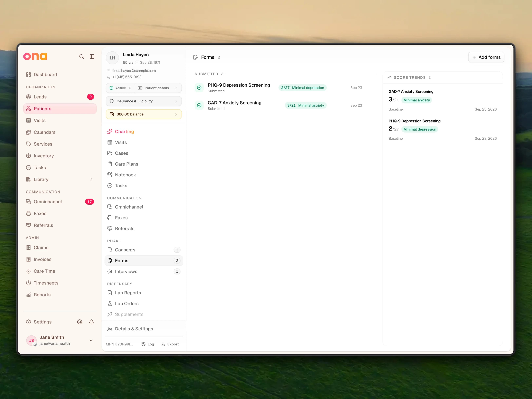Image resolution: width=532 pixels, height=399 pixels.
Task: Click green check icon for GAD-7 form
Action: point(199,105)
